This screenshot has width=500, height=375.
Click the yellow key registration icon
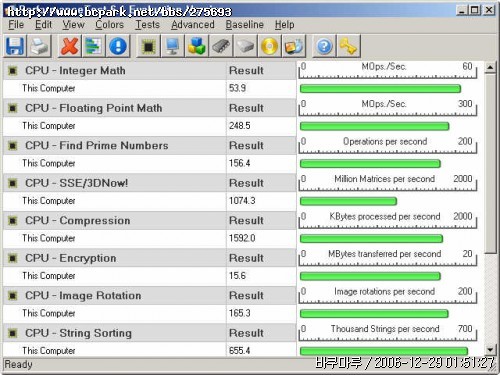[x=348, y=46]
